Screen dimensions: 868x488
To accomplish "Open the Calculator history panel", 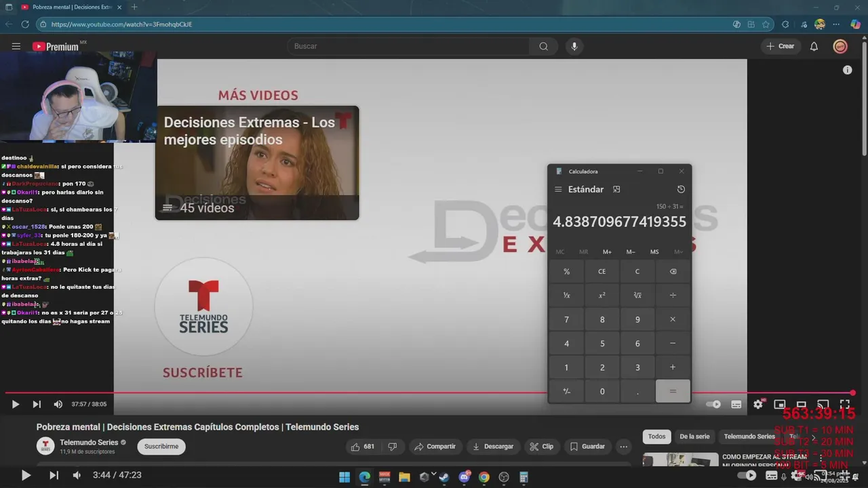I will [x=681, y=189].
